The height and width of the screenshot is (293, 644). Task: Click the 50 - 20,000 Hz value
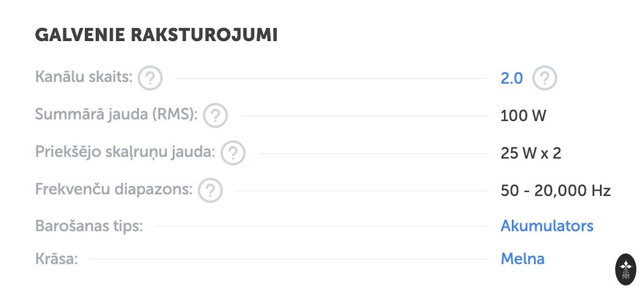pos(555,191)
